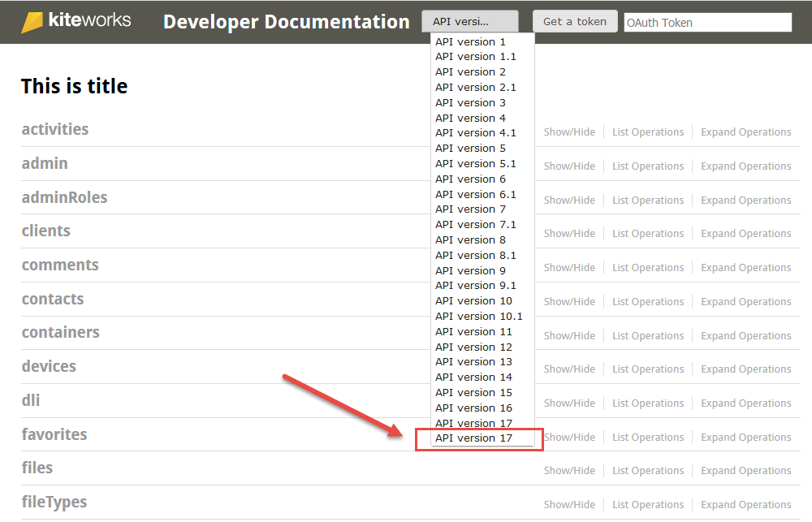Screen dimensions: 812x522
Task: Choose API version 10.1 option
Action: pyautogui.click(x=479, y=317)
